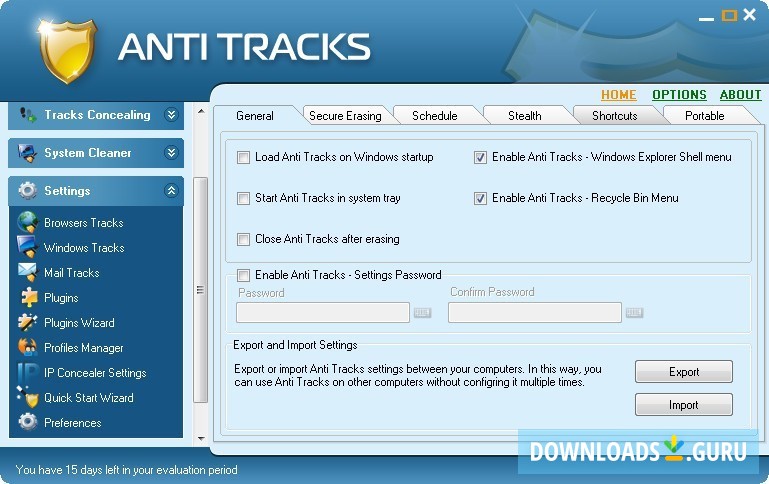Enable Anti Tracks Settings Password checkbox
Image resolution: width=769 pixels, height=484 pixels.
[243, 275]
